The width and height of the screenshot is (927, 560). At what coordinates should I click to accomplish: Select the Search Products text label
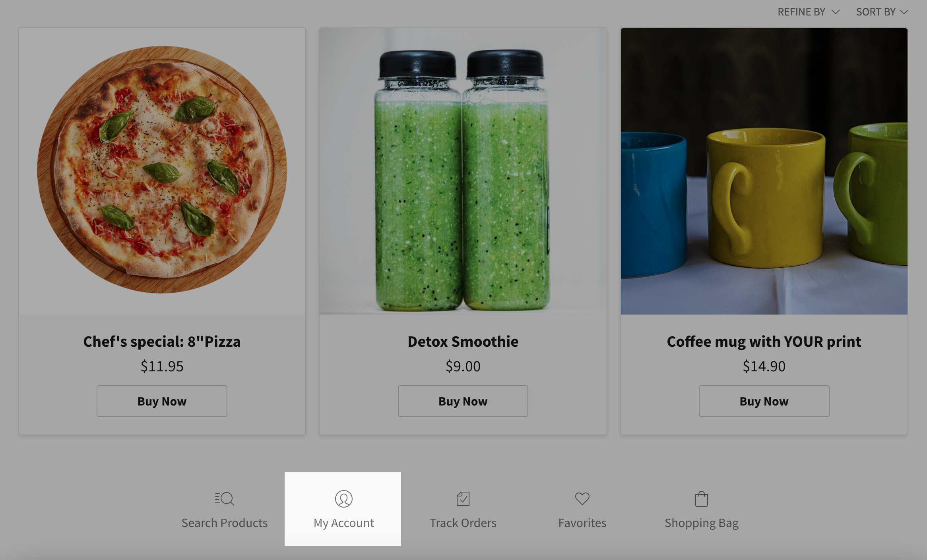225,523
